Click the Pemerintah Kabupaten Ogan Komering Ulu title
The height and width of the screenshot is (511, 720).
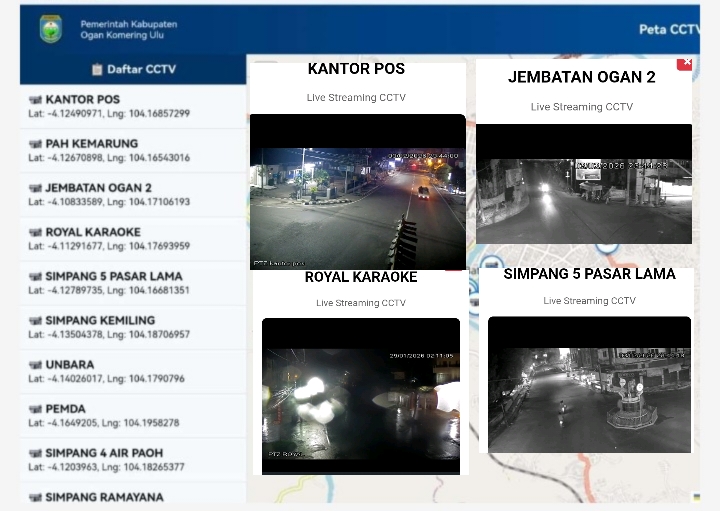128,29
